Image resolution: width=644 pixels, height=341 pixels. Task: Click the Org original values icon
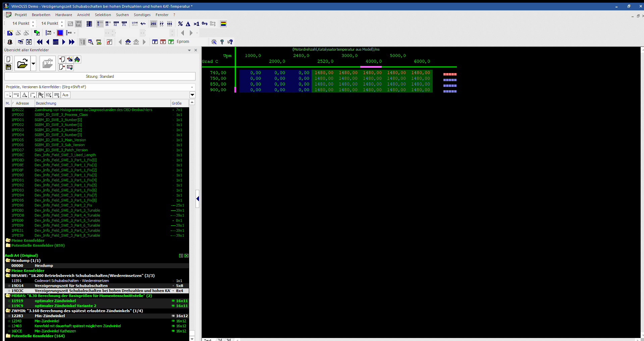(x=205, y=24)
